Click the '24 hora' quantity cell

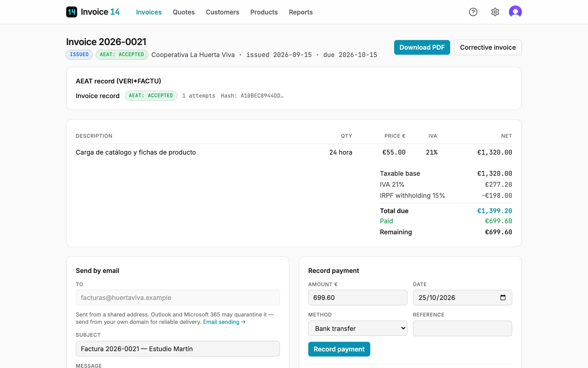[x=341, y=152]
